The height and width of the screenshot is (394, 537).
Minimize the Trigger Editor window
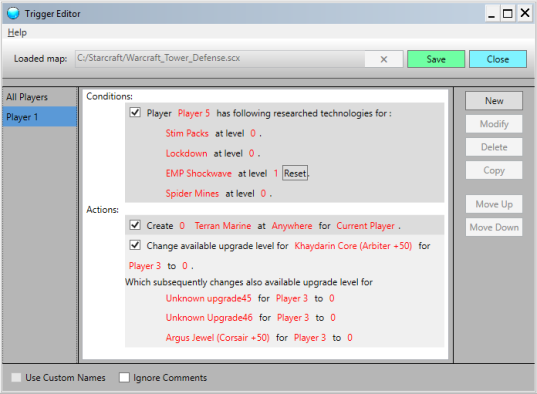click(x=491, y=14)
